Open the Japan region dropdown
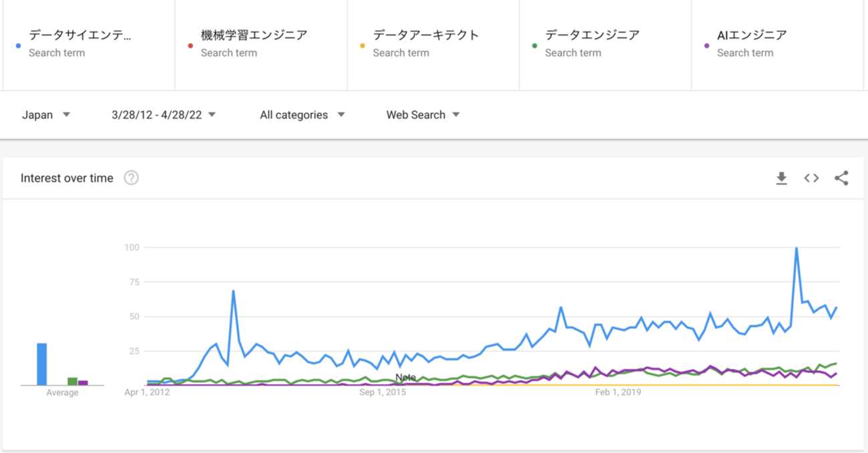868x453 pixels. (x=46, y=115)
